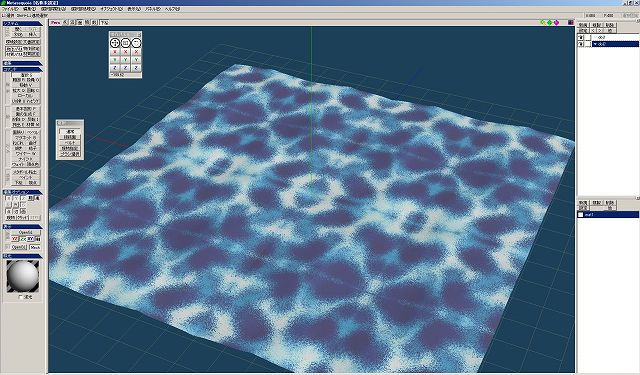Viewport: 640px width, 375px height.
Task: Click green Y button in the middle column
Action: [x=126, y=60]
